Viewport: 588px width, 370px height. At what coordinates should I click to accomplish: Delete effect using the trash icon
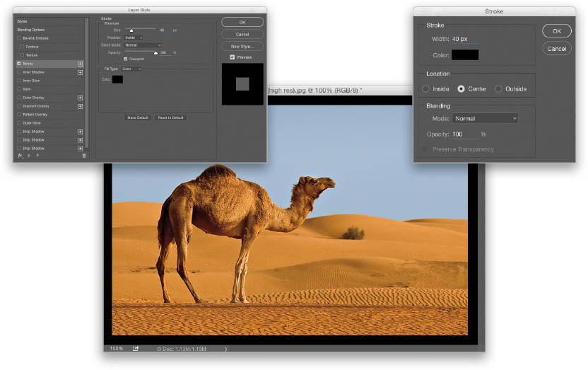(83, 156)
